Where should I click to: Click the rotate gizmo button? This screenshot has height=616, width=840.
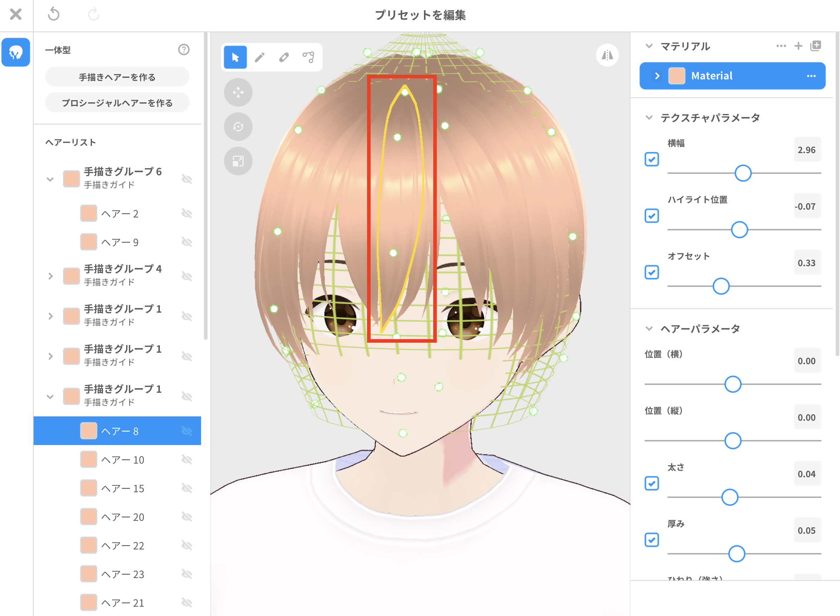click(238, 127)
